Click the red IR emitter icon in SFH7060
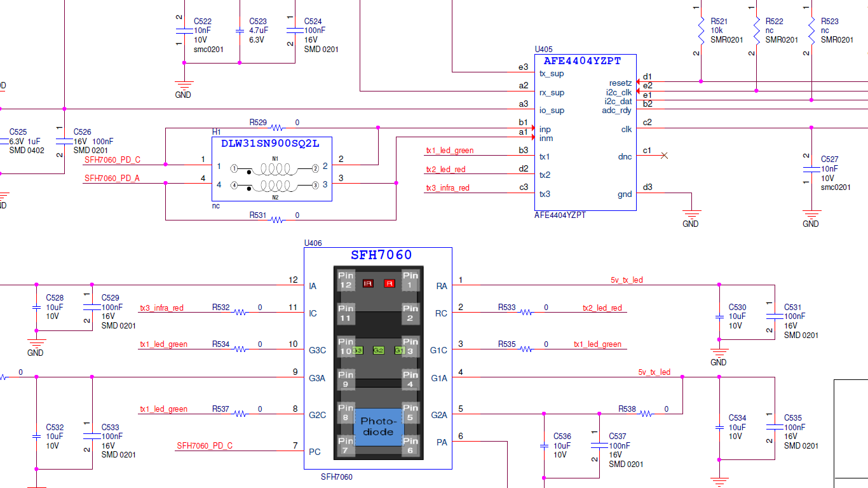Screen dimensions: 868x488 tap(367, 284)
